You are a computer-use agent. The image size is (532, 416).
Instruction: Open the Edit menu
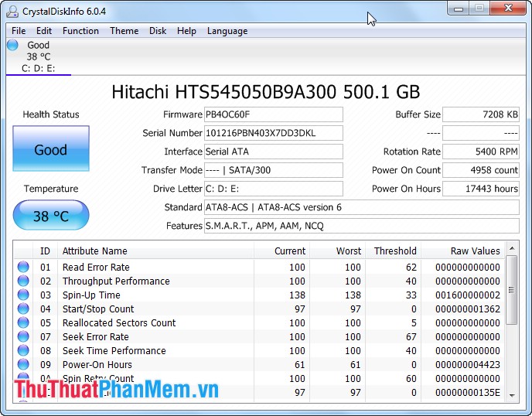(44, 31)
